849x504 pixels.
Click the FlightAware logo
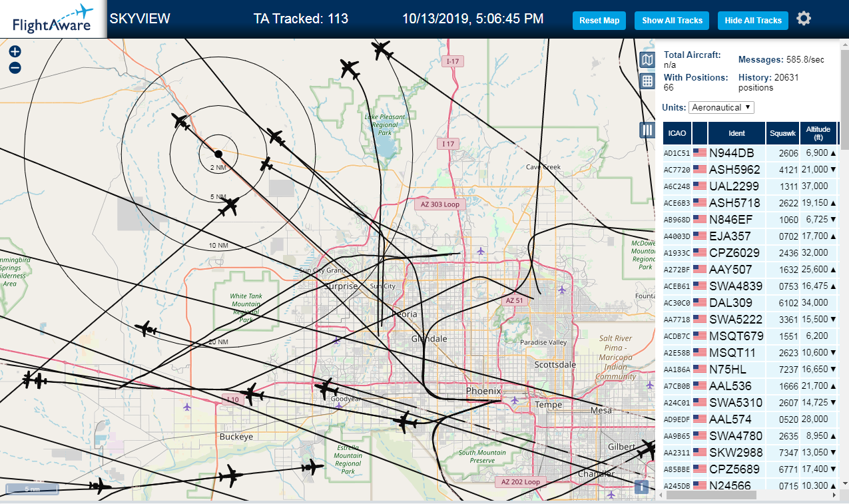coord(53,19)
